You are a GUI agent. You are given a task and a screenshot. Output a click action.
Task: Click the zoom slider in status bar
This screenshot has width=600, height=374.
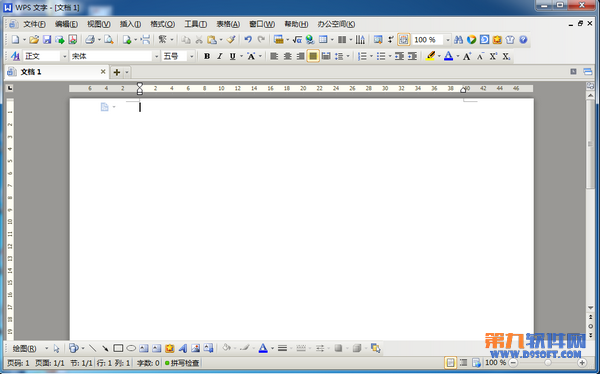coord(548,363)
